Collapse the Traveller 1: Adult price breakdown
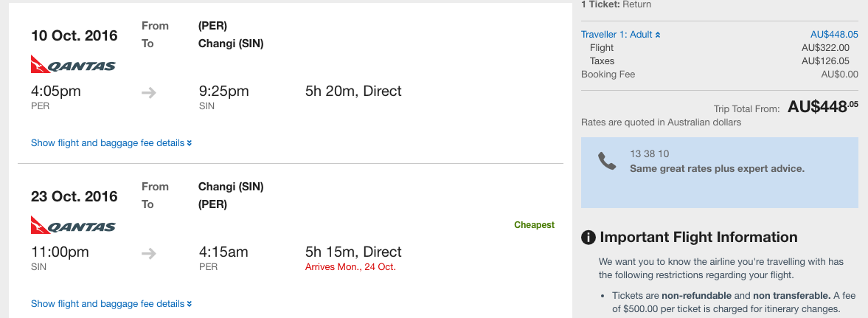This screenshot has width=868, height=318. (x=620, y=35)
